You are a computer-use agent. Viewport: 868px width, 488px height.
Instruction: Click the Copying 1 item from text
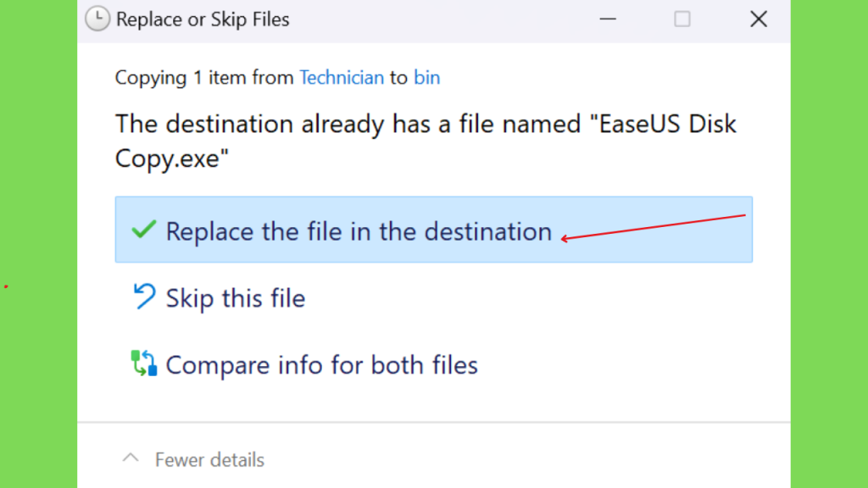pos(204,77)
